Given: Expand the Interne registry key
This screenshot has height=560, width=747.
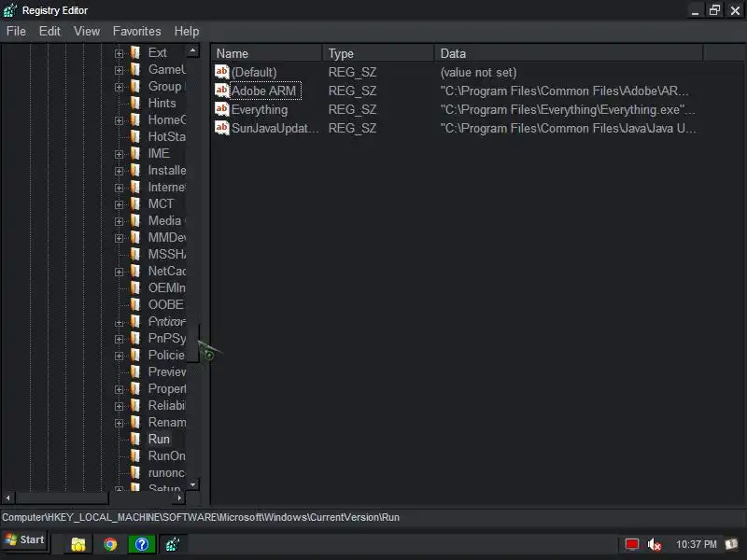Looking at the screenshot, I should click(120, 188).
